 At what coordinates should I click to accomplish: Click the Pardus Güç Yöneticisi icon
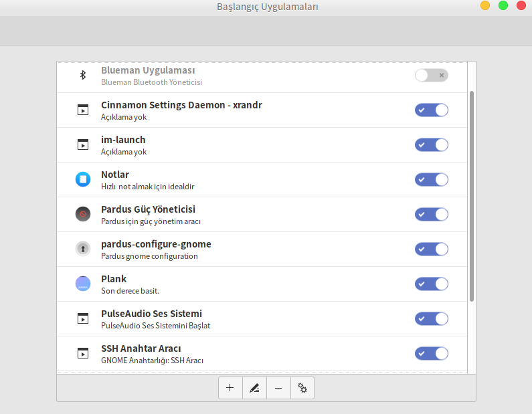(83, 214)
